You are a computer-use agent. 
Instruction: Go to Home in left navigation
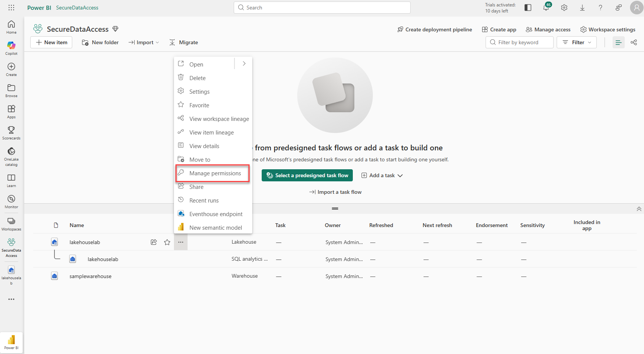tap(11, 27)
